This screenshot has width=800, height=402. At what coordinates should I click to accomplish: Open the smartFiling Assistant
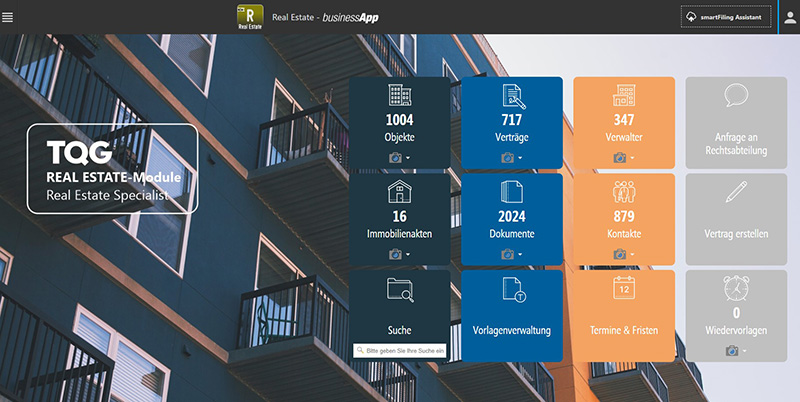click(726, 17)
